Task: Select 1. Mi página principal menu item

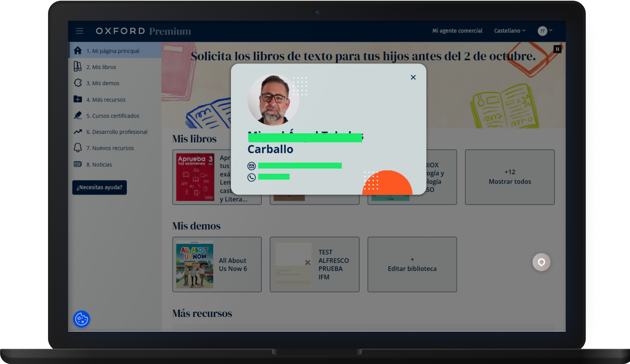Action: point(115,50)
